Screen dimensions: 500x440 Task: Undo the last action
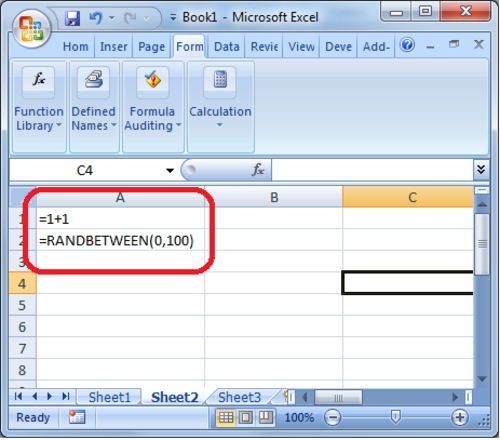point(96,18)
